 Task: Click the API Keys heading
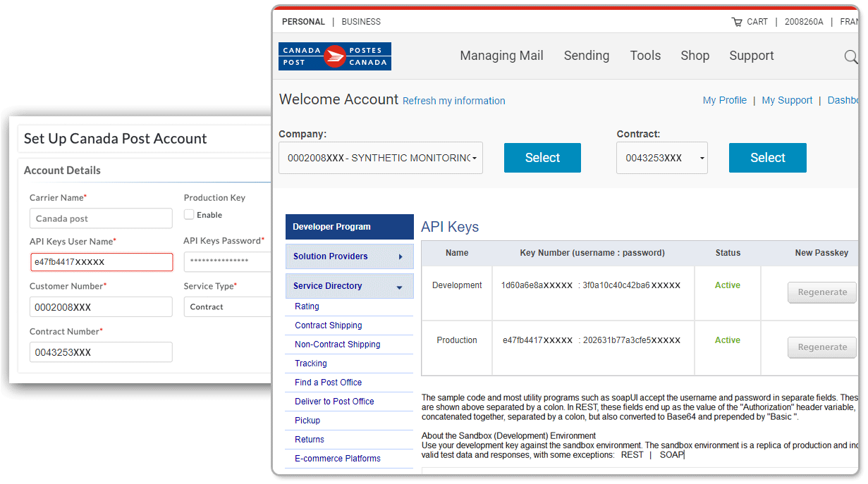[450, 227]
